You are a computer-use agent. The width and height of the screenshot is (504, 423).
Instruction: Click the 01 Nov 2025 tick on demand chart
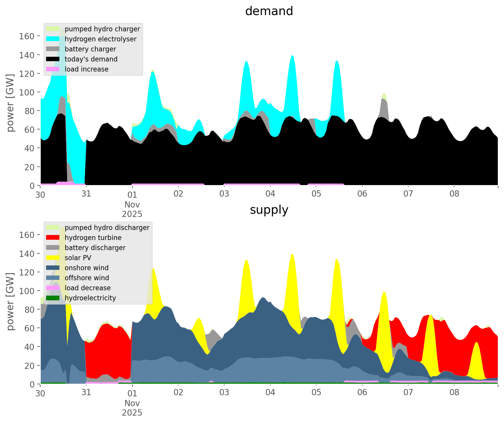tap(132, 204)
